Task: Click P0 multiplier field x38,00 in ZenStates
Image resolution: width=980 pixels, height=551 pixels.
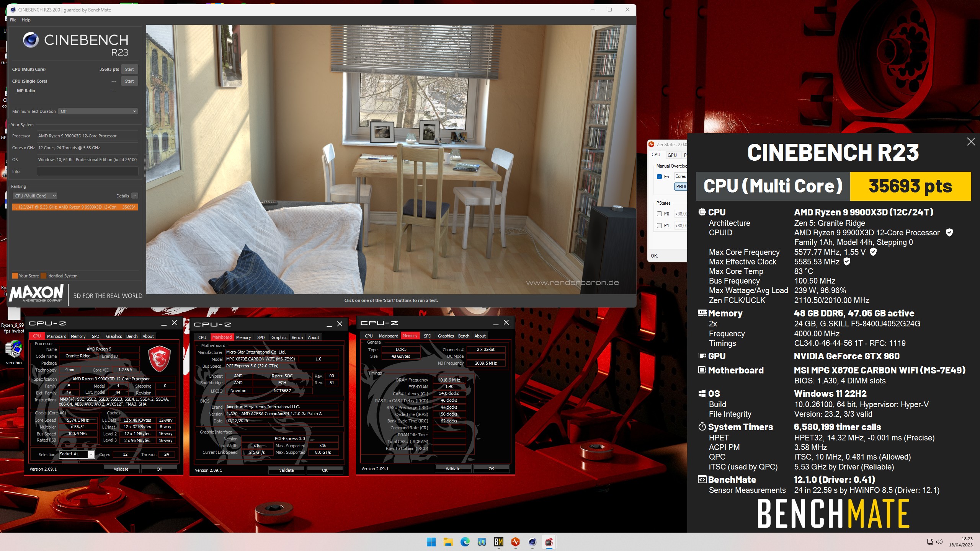Action: [x=681, y=214]
